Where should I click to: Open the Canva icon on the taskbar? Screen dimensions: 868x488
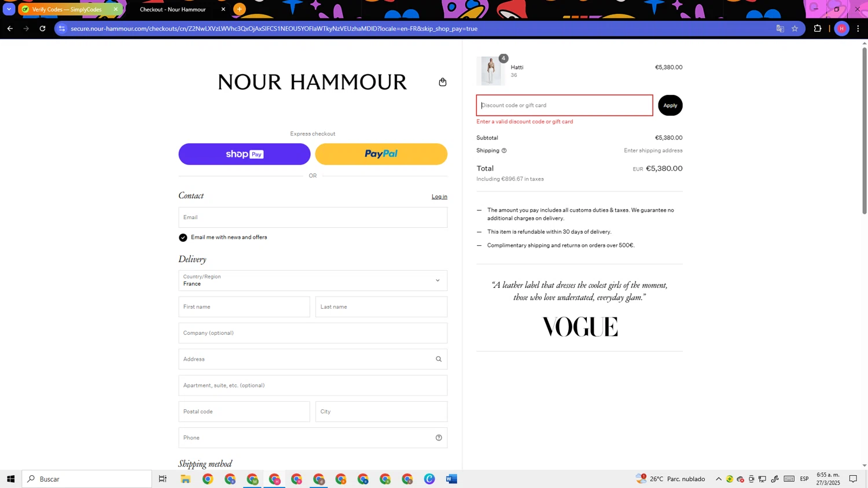pyautogui.click(x=429, y=479)
